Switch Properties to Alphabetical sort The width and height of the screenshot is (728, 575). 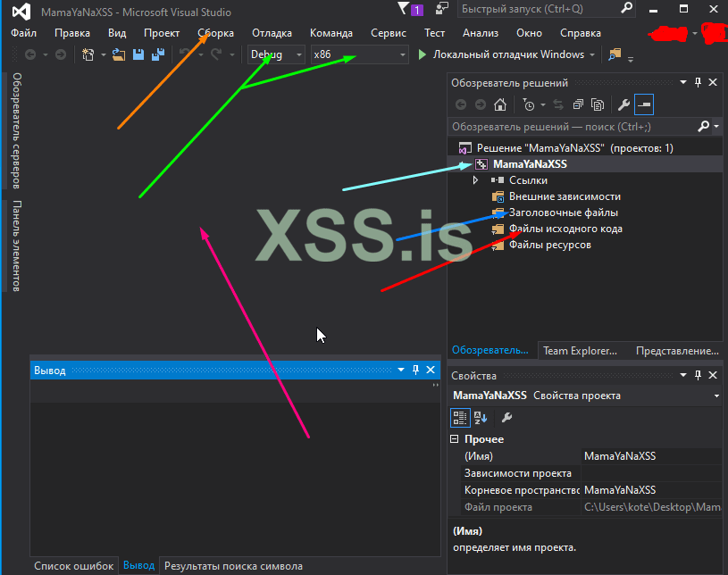tap(481, 418)
